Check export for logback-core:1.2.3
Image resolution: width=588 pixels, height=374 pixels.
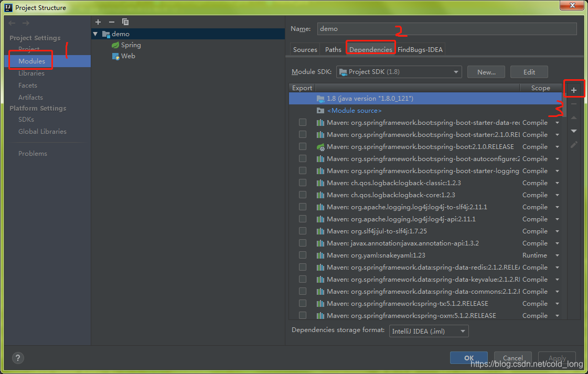click(x=303, y=195)
